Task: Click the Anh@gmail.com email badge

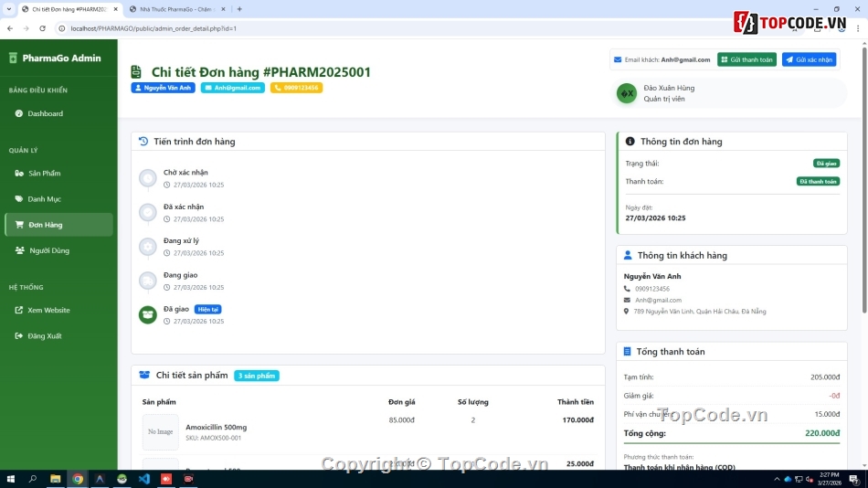Action: [232, 88]
